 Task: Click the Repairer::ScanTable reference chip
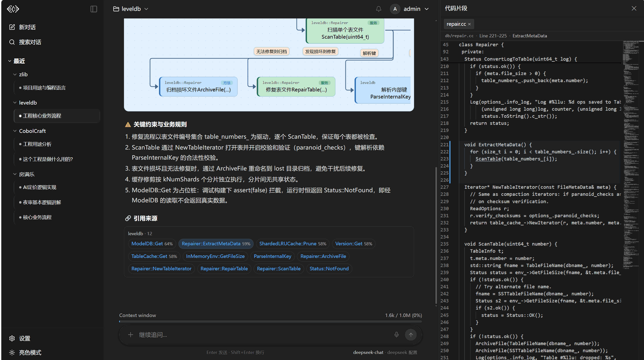pos(279,269)
